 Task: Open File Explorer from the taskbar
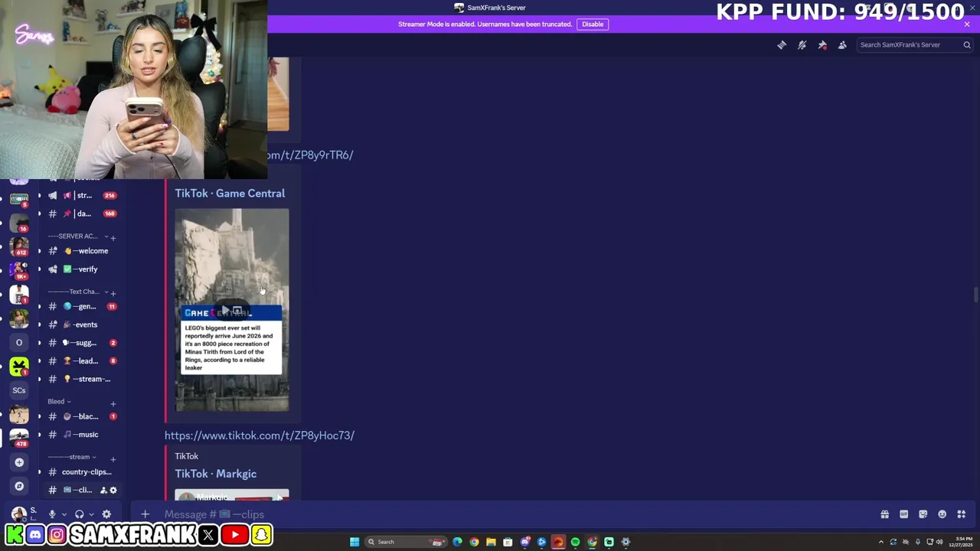click(x=491, y=542)
